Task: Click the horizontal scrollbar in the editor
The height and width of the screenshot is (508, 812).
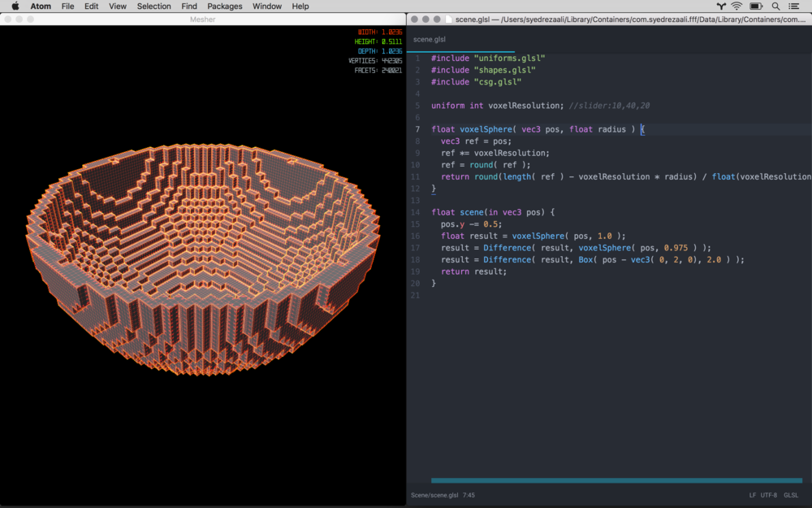Action: [616, 480]
